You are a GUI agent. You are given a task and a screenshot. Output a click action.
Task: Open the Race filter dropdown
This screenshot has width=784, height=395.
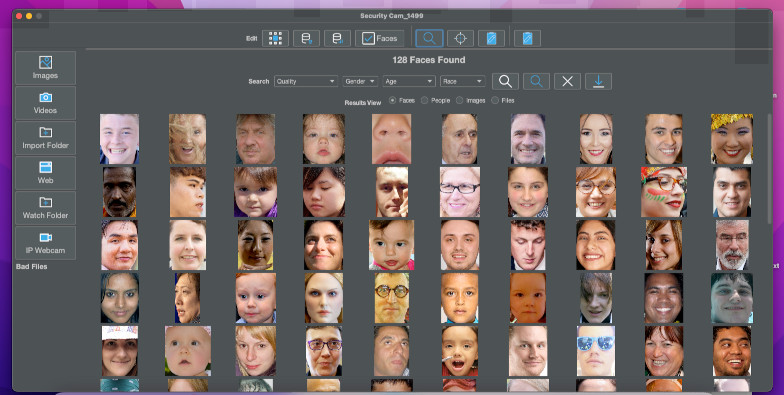click(463, 81)
